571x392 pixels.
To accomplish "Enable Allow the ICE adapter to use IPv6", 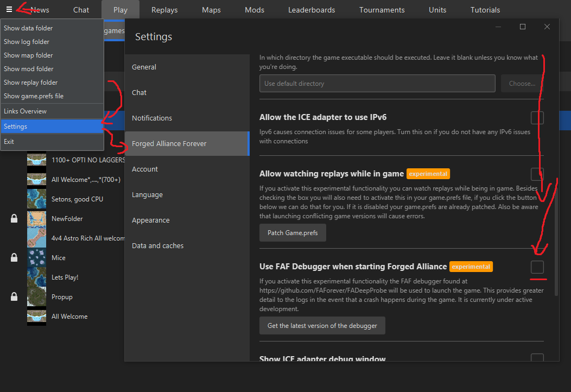I will [537, 118].
